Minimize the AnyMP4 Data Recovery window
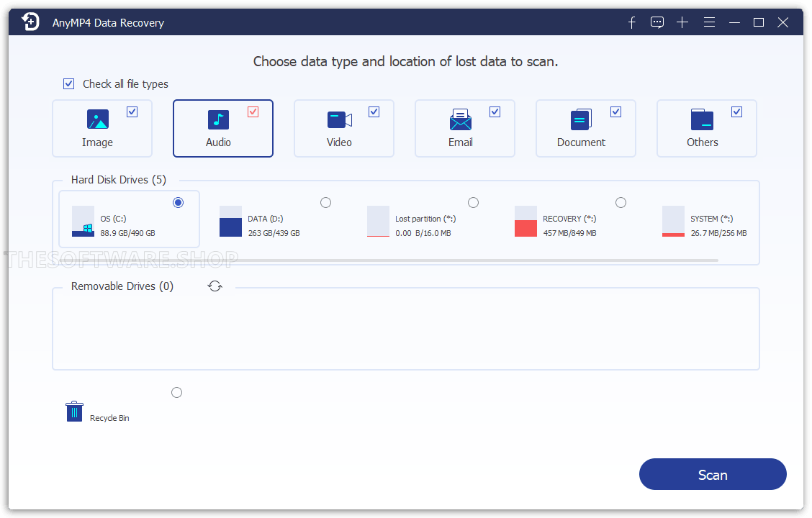 tap(734, 22)
